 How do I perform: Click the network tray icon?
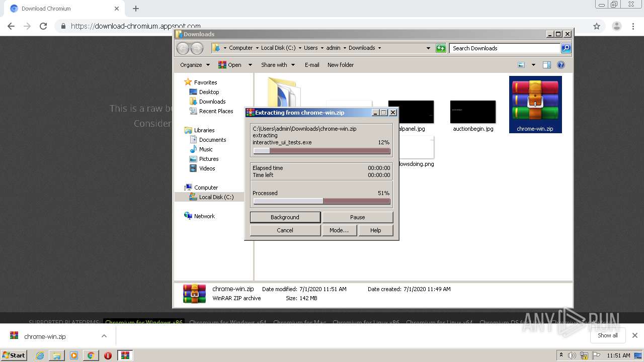pos(584,355)
